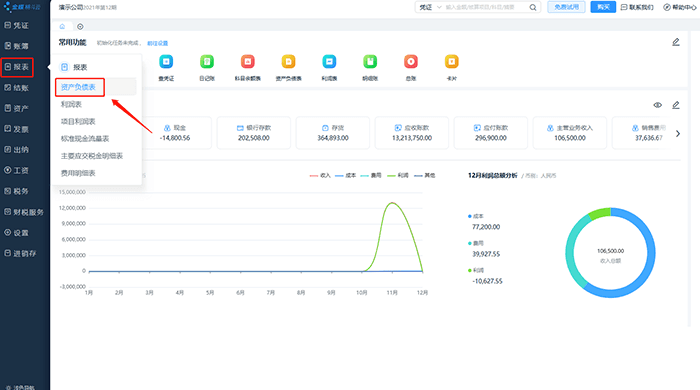This screenshot has height=390, width=700.
Task: Click 联系我们 in the top bar
Action: (637, 7)
